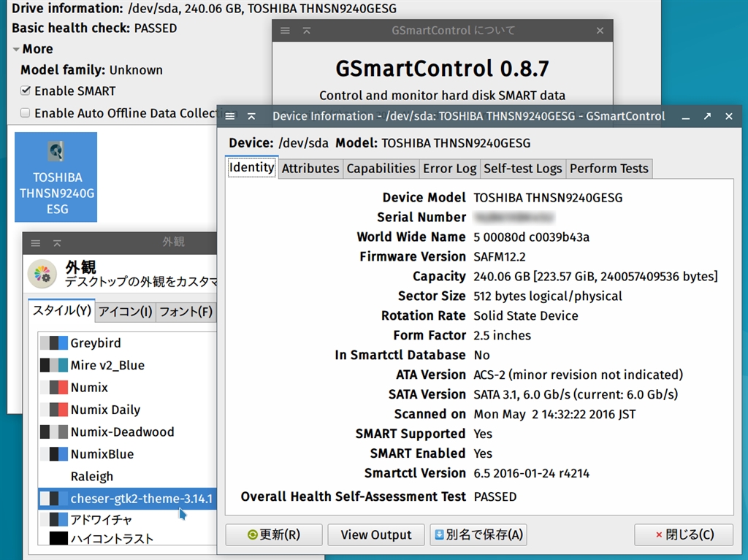Toggle Enable Auto Offline Data Collection checkbox

coord(26,112)
